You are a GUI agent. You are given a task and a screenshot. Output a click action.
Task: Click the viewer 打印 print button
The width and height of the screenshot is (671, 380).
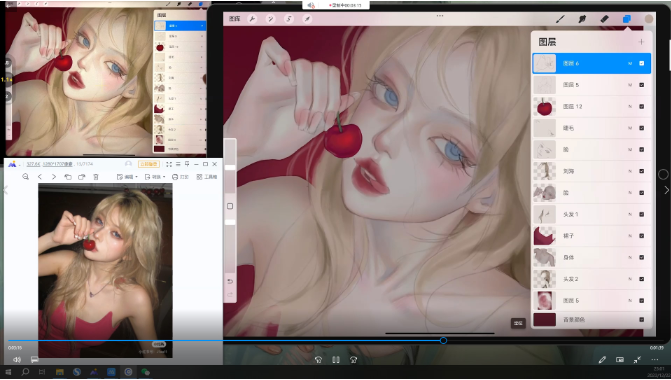(180, 177)
